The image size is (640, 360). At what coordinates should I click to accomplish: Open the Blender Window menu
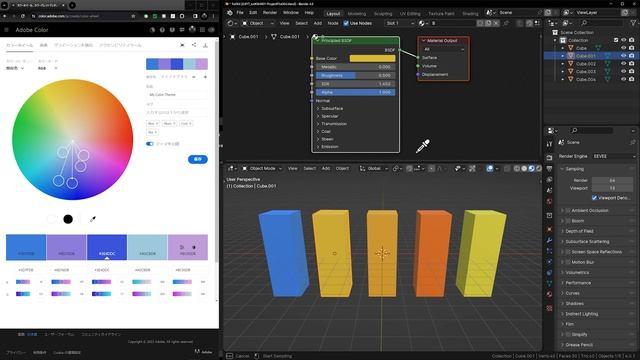pyautogui.click(x=291, y=13)
